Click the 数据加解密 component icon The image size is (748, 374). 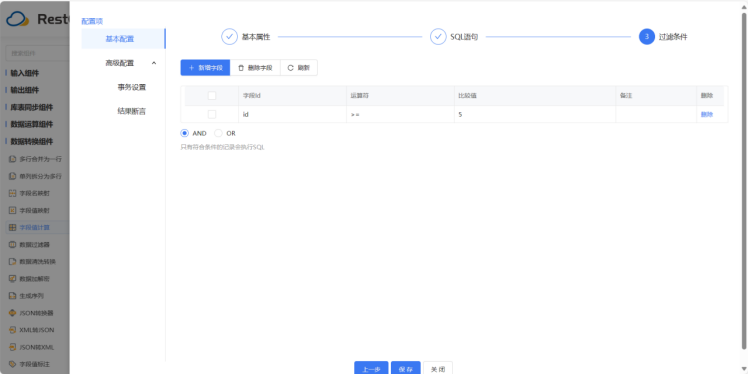[x=13, y=279]
